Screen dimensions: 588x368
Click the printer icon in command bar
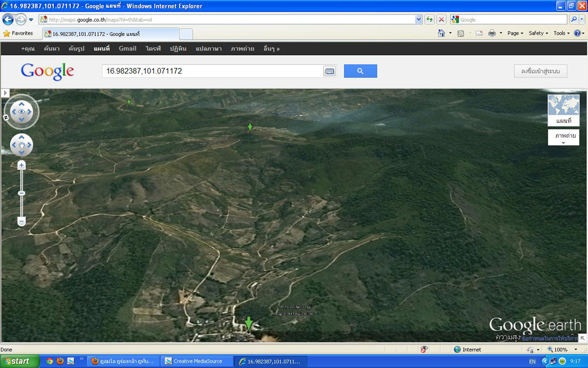492,34
